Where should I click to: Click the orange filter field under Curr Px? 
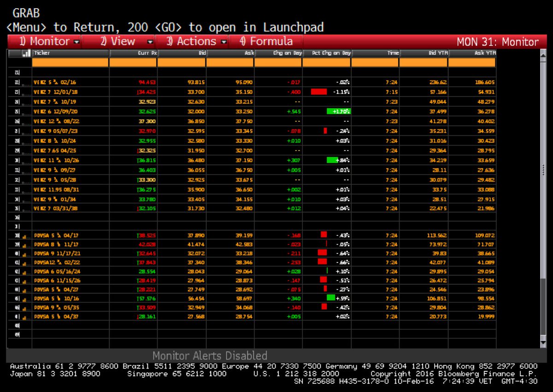click(133, 63)
